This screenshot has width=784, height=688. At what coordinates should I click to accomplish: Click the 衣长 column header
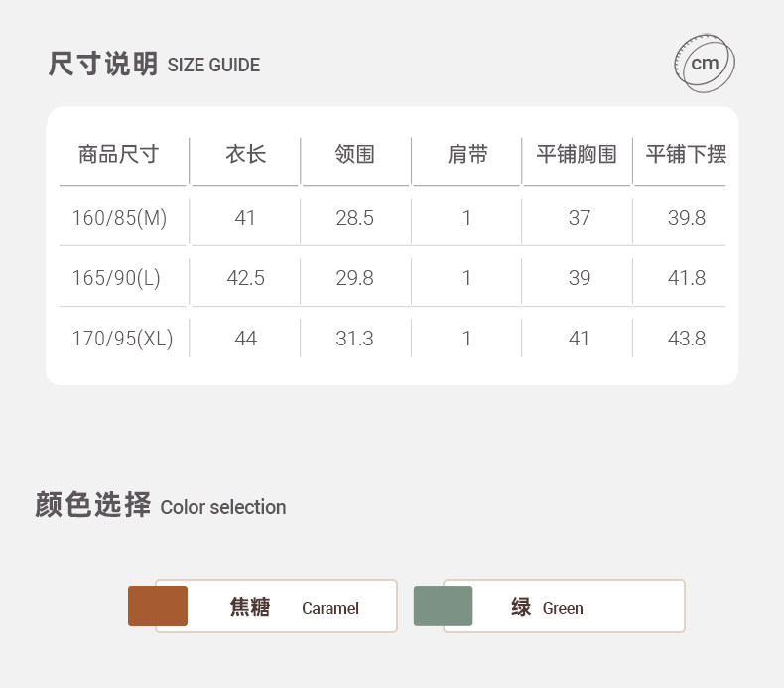(x=245, y=155)
